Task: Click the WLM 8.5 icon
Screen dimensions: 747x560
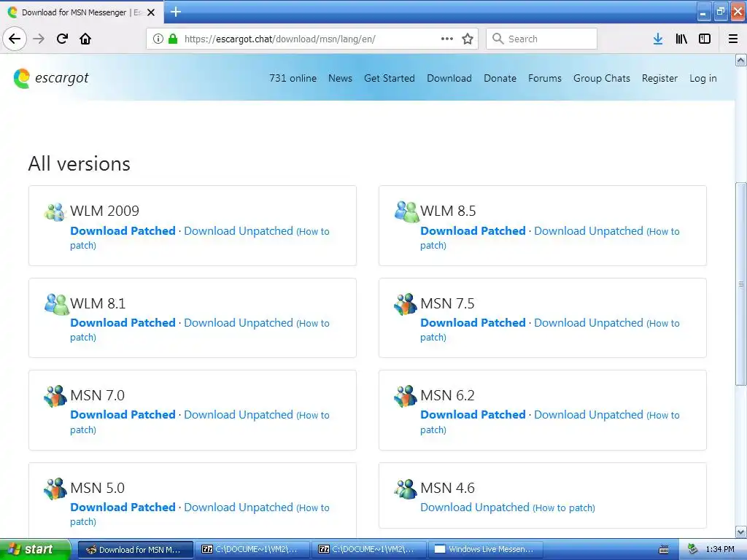Action: [x=406, y=211]
